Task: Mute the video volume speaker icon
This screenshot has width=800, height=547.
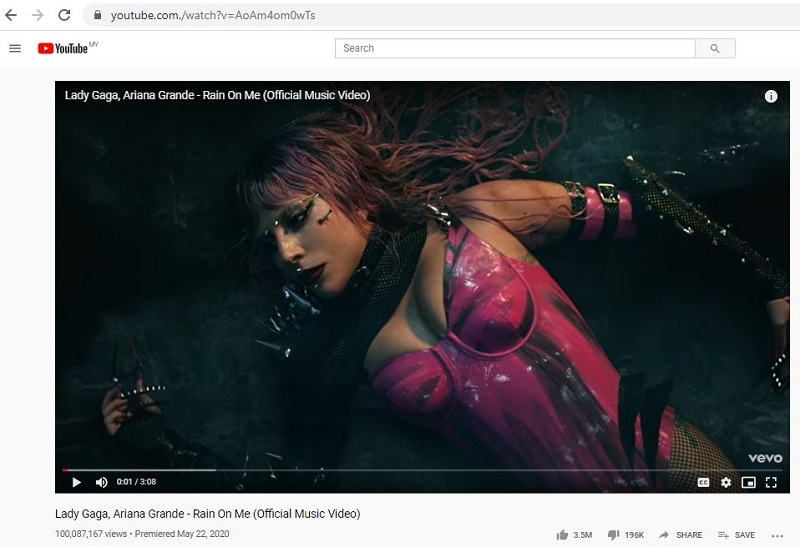Action: 101,482
